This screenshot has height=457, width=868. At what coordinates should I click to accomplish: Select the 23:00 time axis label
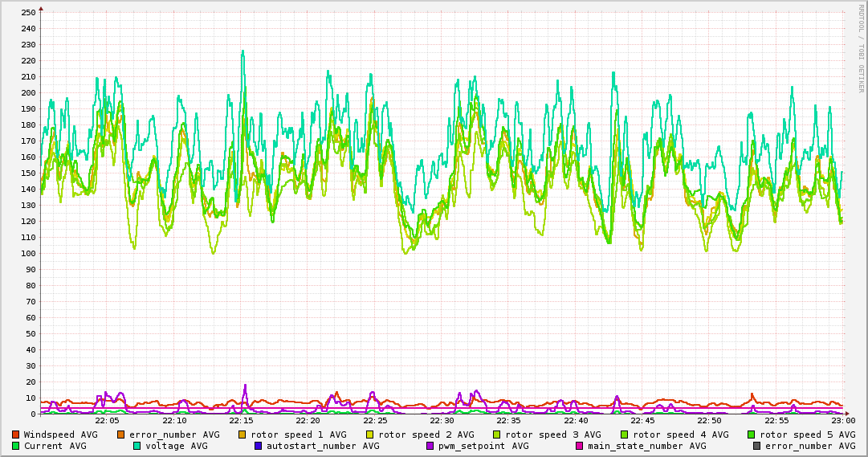(x=843, y=421)
